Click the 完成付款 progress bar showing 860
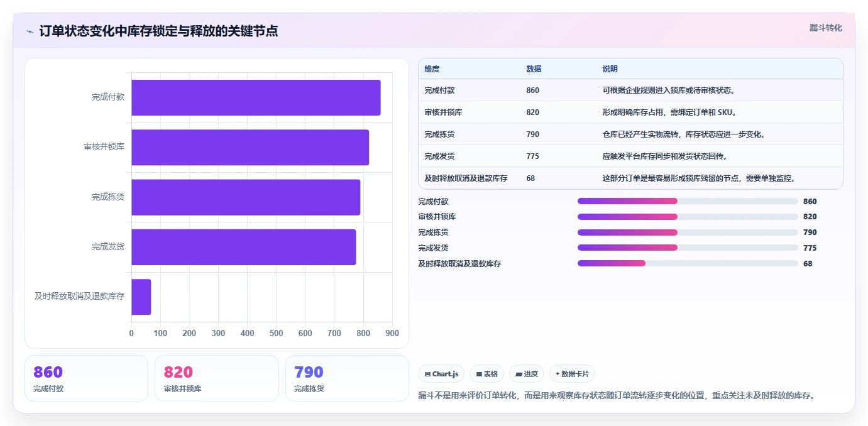The image size is (868, 426). (x=688, y=201)
